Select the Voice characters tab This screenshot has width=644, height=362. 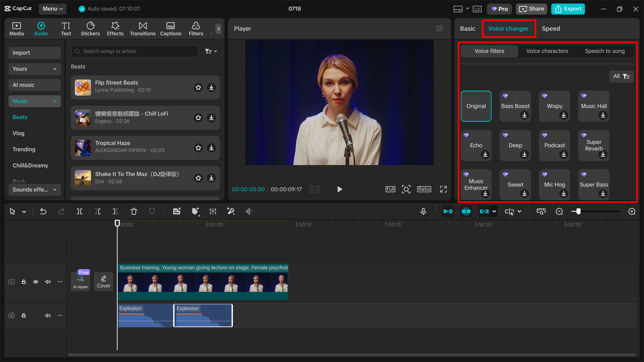(x=547, y=51)
